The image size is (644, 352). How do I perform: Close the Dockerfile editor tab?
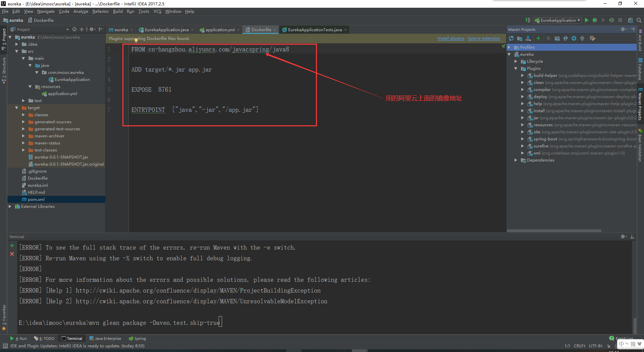point(275,30)
